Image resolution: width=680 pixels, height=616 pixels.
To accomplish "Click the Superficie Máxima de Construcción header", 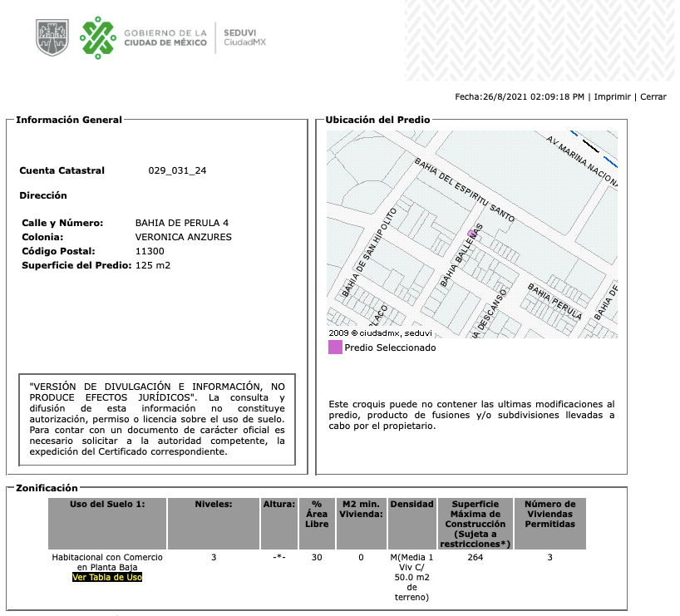I will click(476, 524).
